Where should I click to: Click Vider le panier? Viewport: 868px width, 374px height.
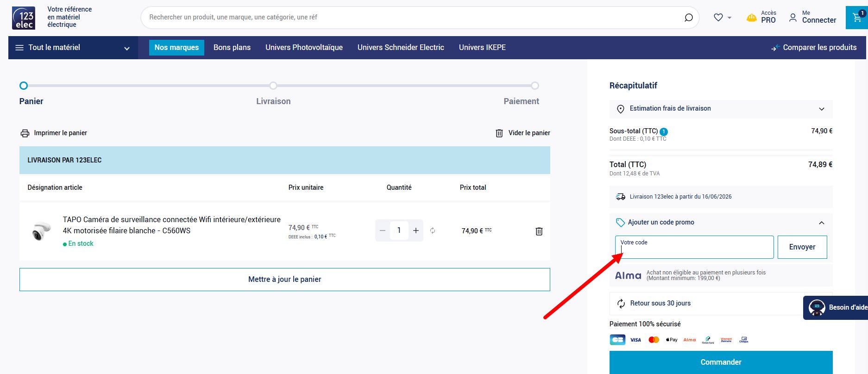tap(523, 133)
